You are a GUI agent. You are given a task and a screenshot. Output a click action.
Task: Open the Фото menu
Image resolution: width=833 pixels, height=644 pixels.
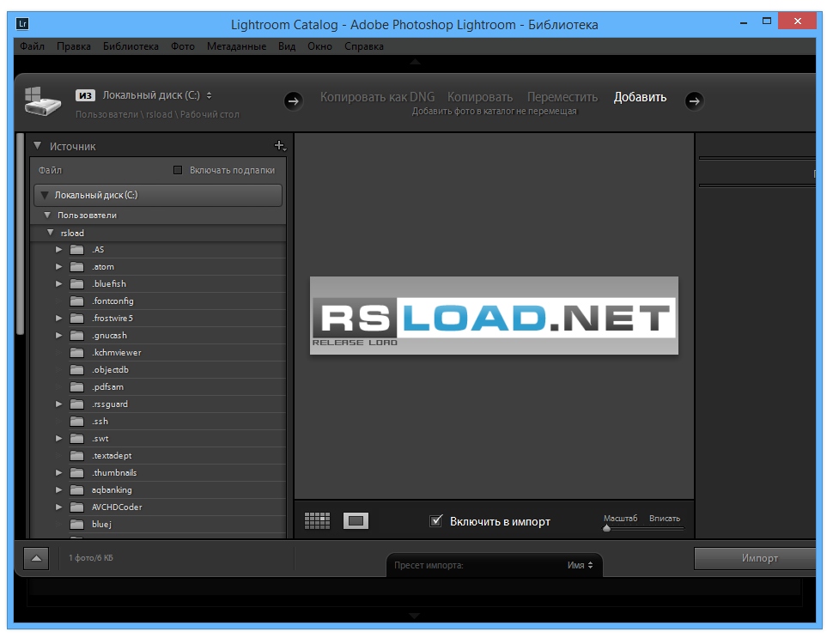(x=183, y=46)
